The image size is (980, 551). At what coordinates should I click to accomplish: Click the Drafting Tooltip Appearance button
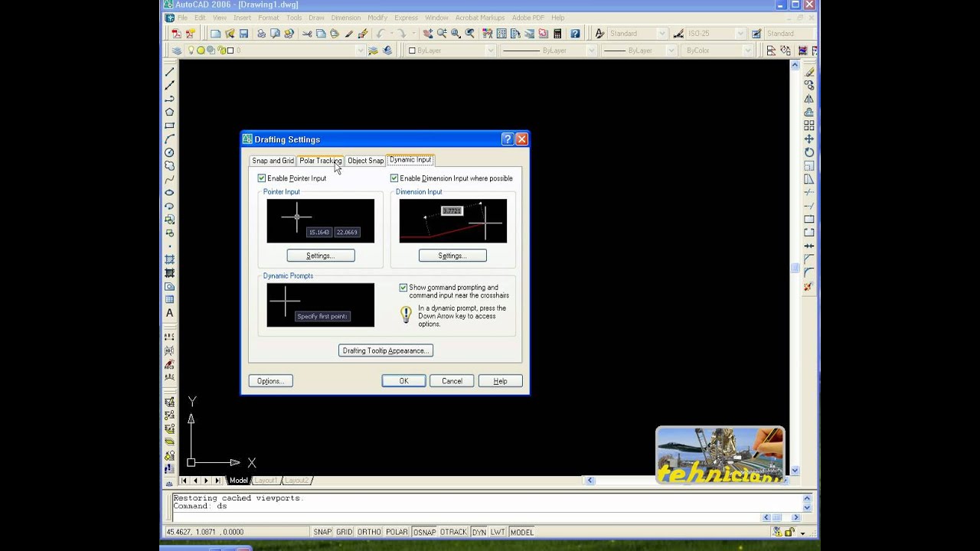pos(386,350)
